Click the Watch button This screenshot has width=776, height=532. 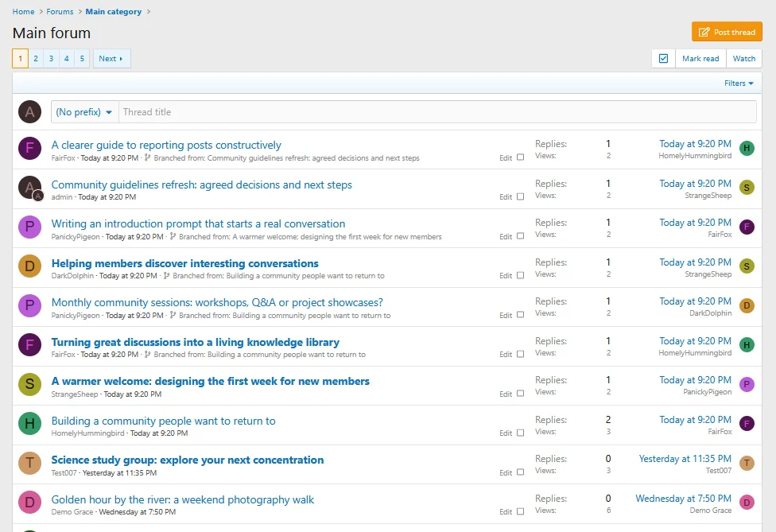(x=744, y=58)
